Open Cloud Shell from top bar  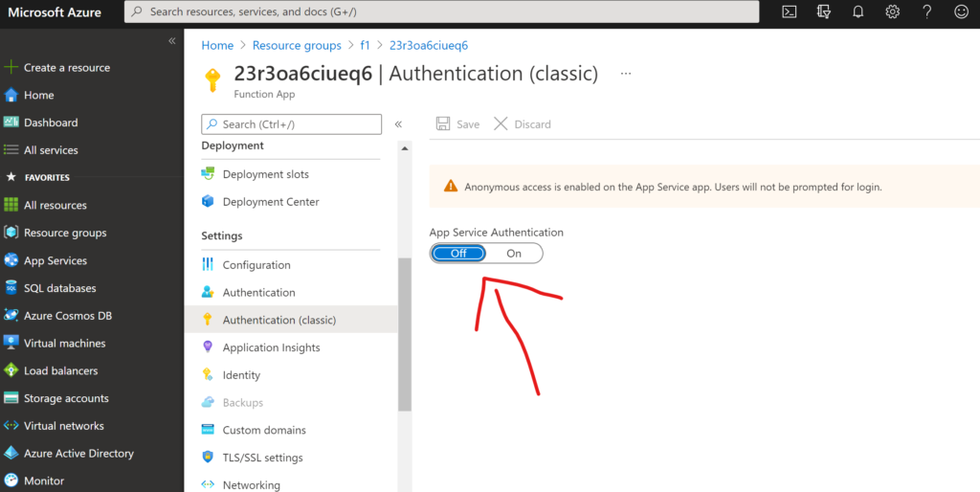coord(790,11)
